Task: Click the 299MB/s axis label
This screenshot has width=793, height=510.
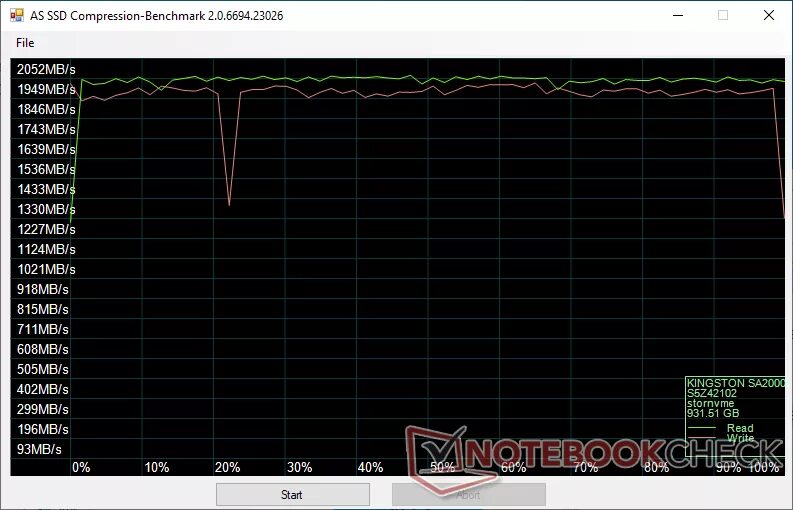Action: [x=42, y=409]
